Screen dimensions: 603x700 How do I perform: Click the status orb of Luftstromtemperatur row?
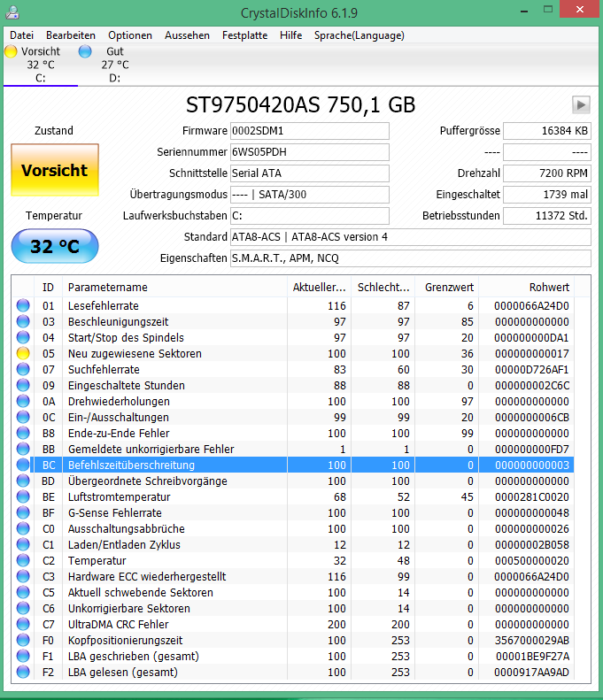23,496
